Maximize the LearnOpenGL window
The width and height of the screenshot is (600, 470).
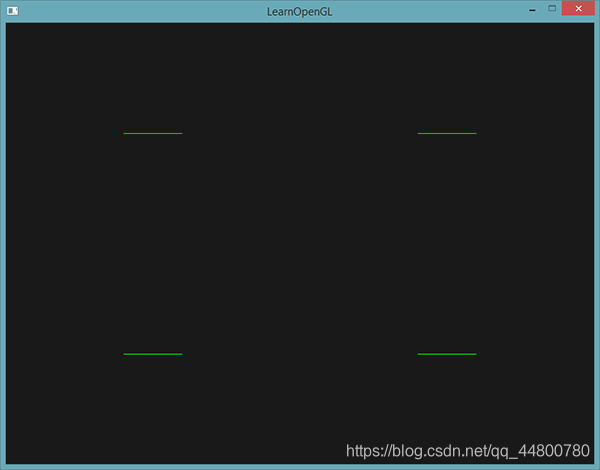552,8
